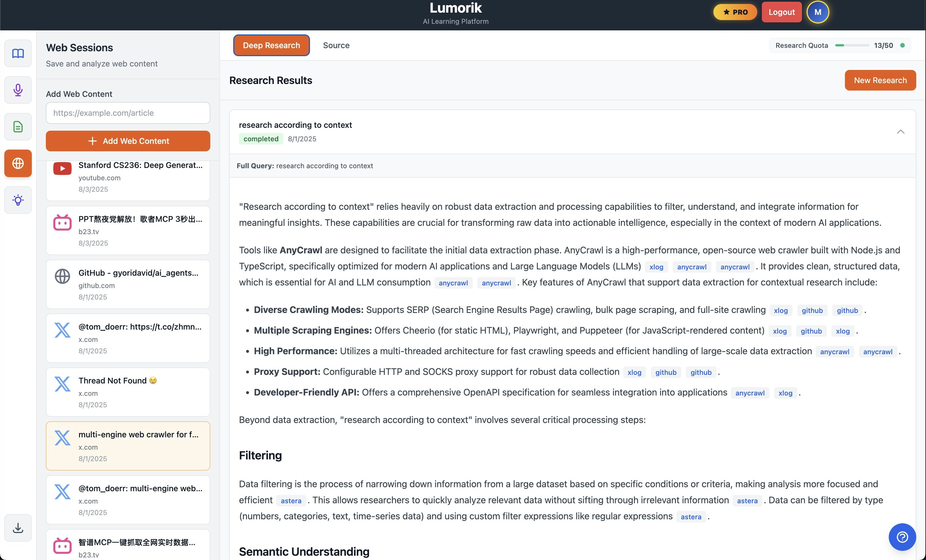Select the globe web sessions icon
Screen dimensions: 926x560
pyautogui.click(x=18, y=163)
